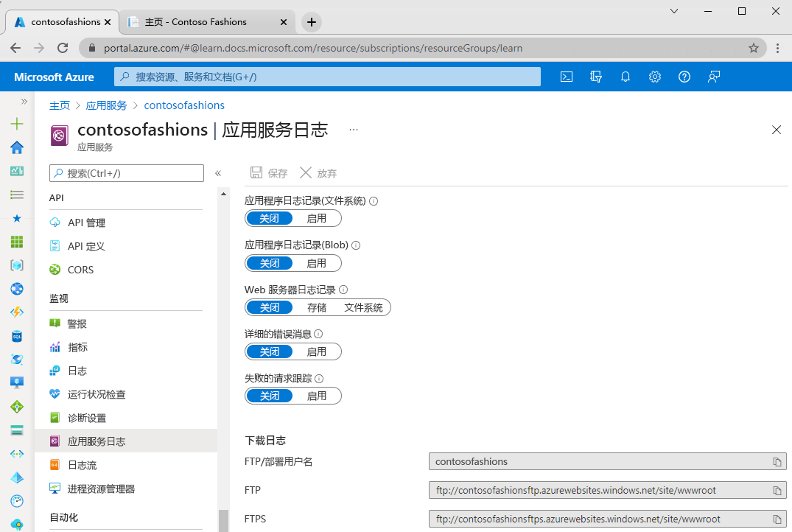Copy the FTP URL value

pyautogui.click(x=777, y=491)
